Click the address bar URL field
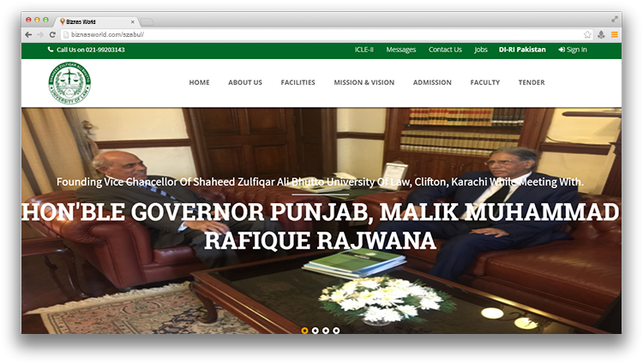Screen dimensions: 643x364 (x=317, y=34)
